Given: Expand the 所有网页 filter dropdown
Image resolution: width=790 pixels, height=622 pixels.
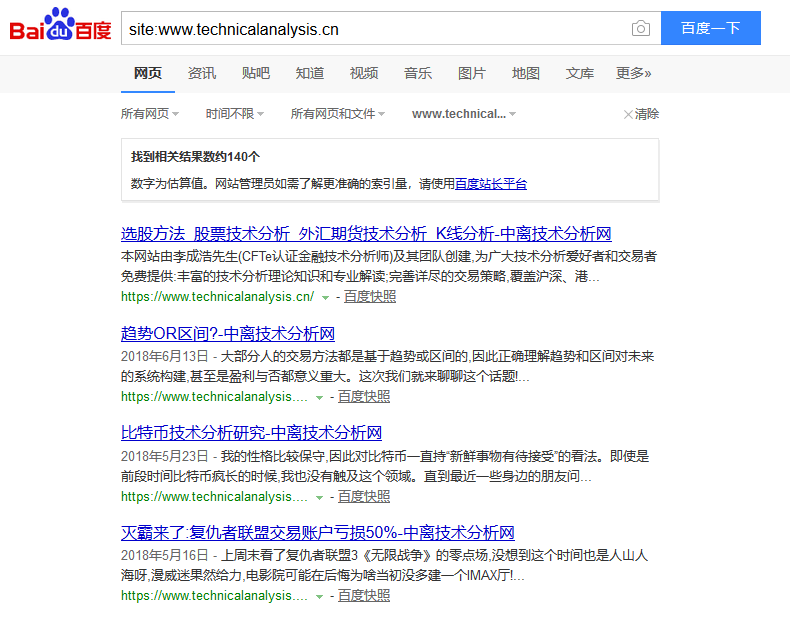Looking at the screenshot, I should 150,114.
